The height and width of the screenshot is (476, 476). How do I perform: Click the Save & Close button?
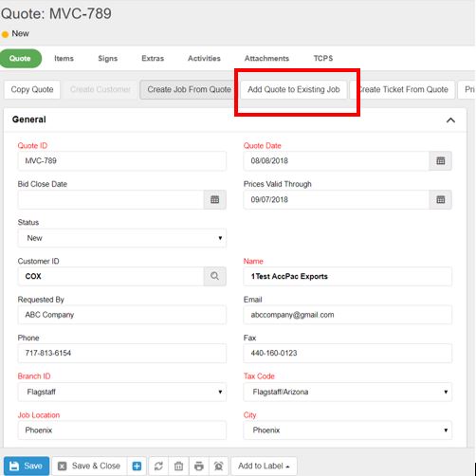[89, 466]
